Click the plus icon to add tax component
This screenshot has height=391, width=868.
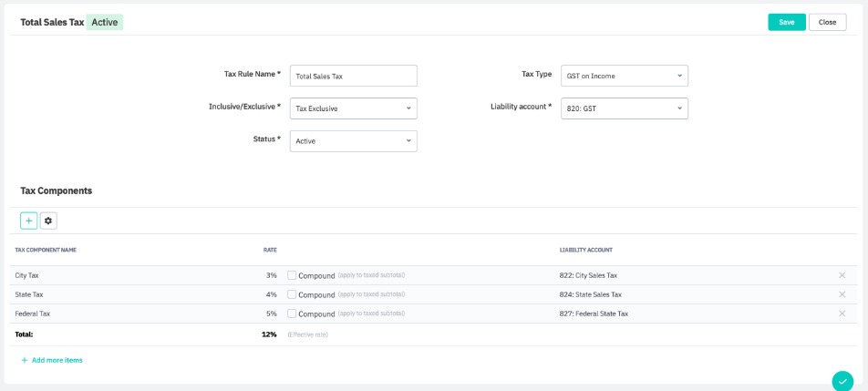29,221
